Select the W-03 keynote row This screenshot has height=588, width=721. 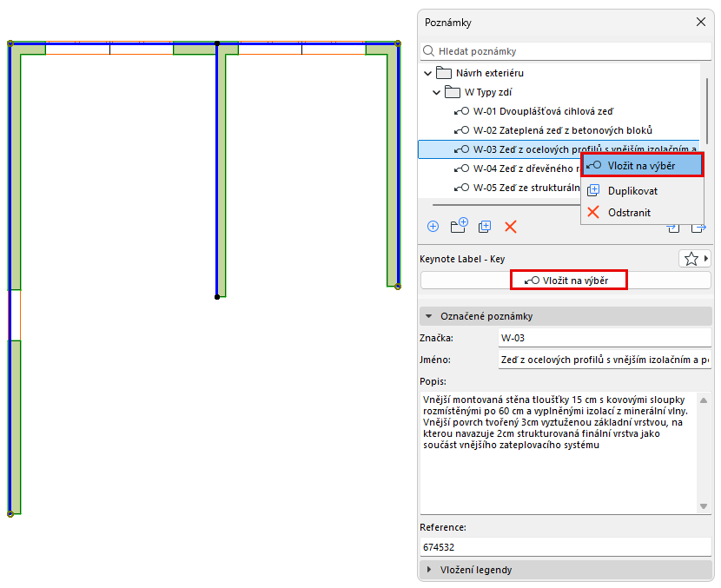pos(559,149)
